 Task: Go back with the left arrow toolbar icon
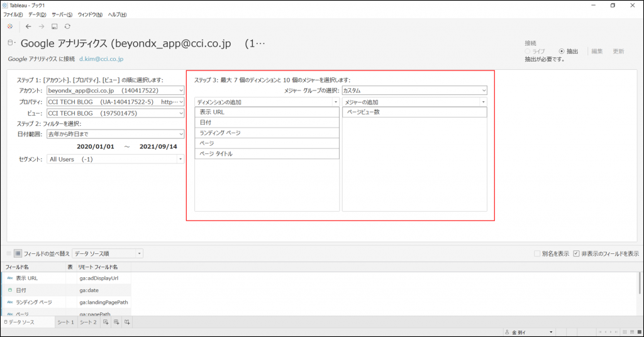[x=28, y=26]
